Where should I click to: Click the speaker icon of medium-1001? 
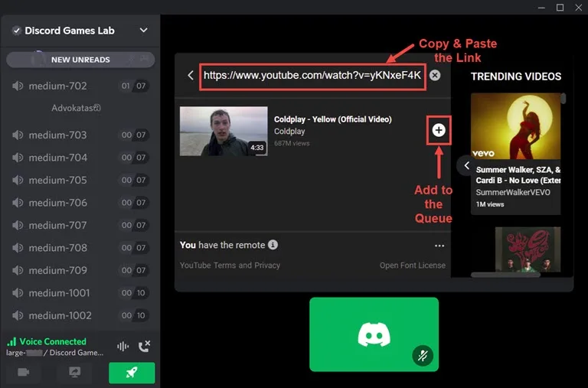tap(18, 293)
